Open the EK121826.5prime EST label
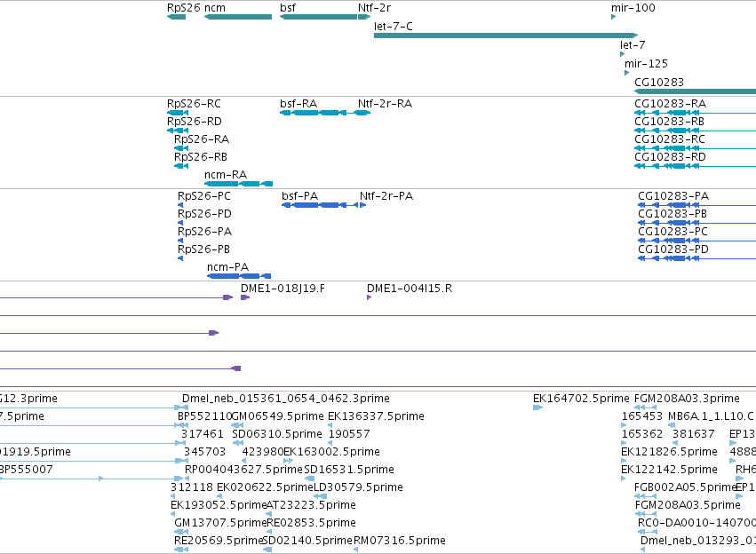The height and width of the screenshot is (554, 756). 669,452
